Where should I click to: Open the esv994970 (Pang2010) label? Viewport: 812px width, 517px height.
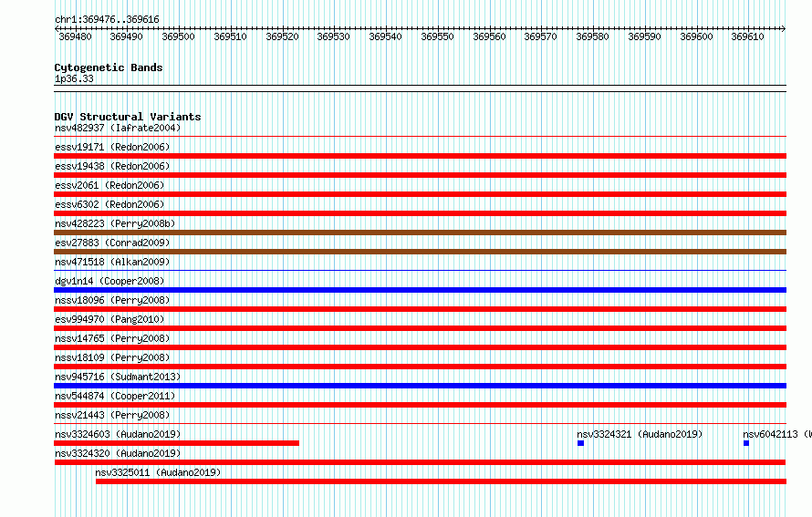pos(109,319)
